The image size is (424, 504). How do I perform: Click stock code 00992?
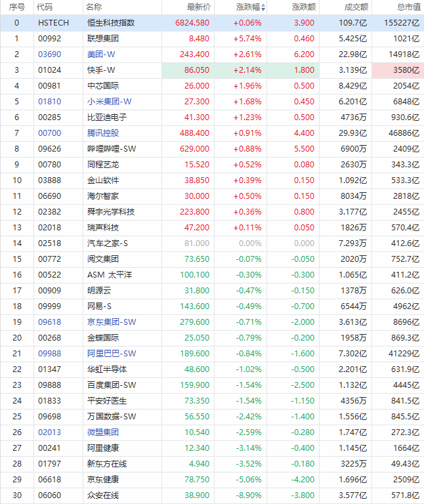point(49,39)
